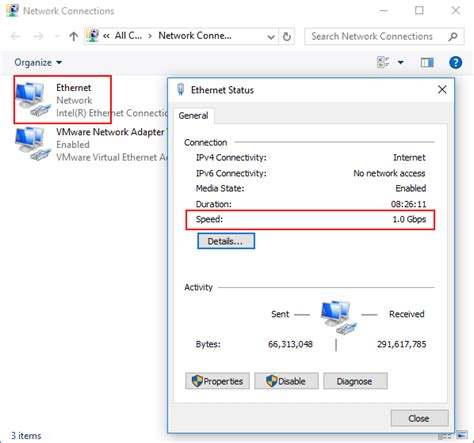This screenshot has height=443, width=474.
Task: Maximize the Network Connections window
Action: pyautogui.click(x=419, y=11)
